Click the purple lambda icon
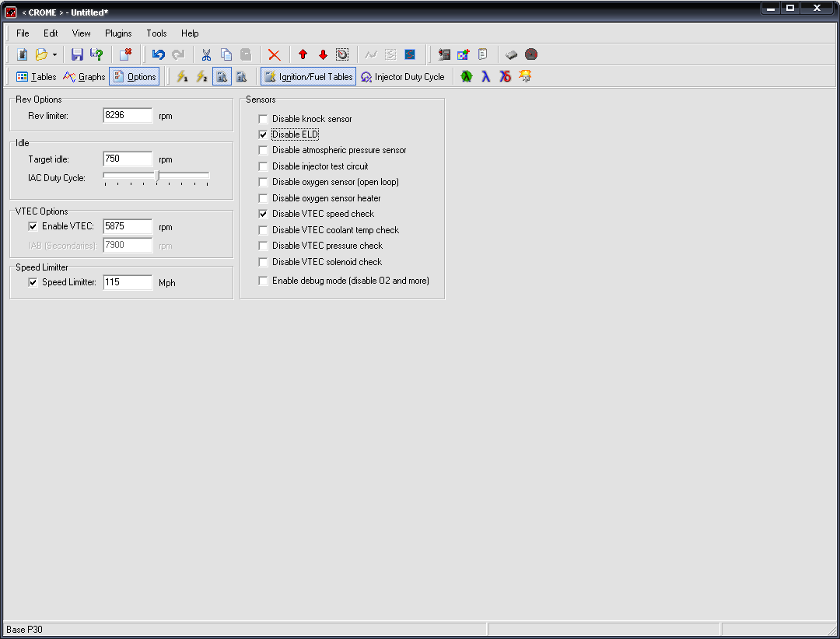840x639 pixels. [485, 76]
